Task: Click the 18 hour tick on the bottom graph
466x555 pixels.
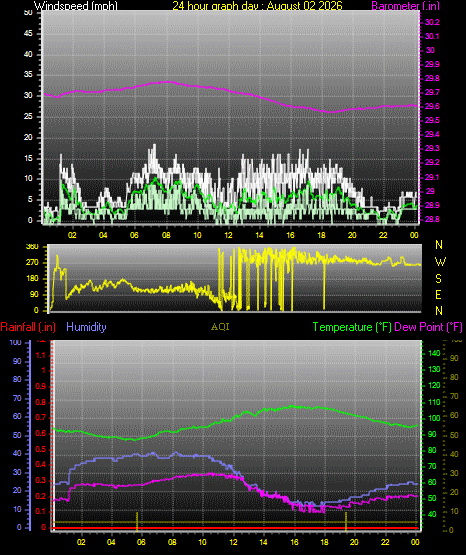Action: click(324, 542)
